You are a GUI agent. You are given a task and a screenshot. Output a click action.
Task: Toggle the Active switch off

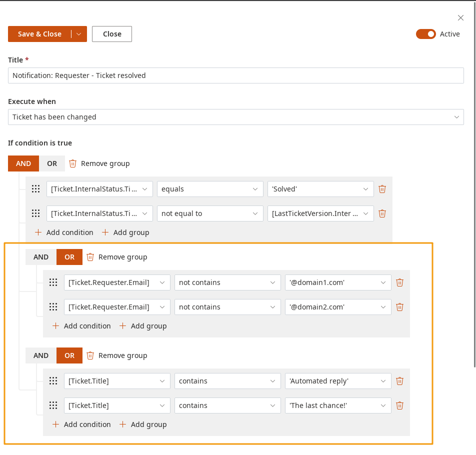(425, 34)
